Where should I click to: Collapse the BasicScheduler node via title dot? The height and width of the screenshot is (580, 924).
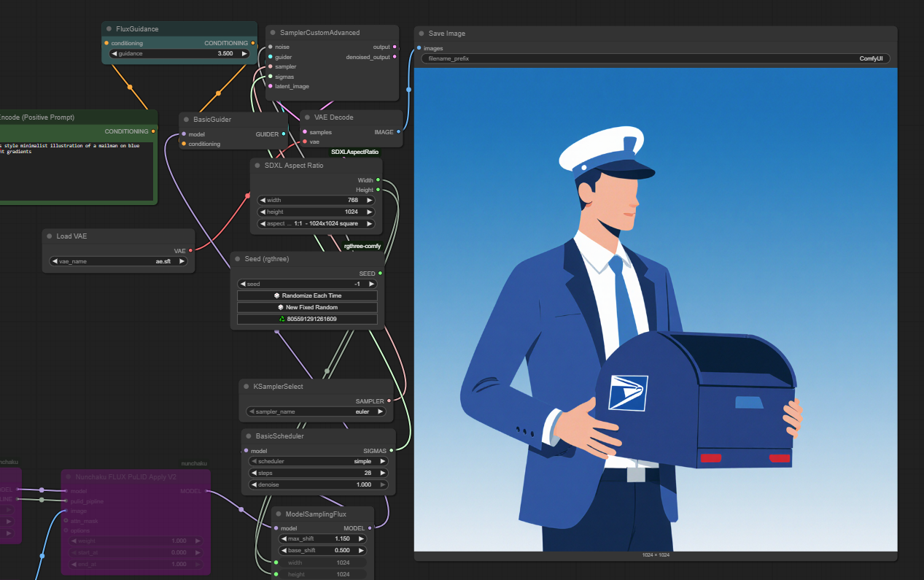[249, 436]
